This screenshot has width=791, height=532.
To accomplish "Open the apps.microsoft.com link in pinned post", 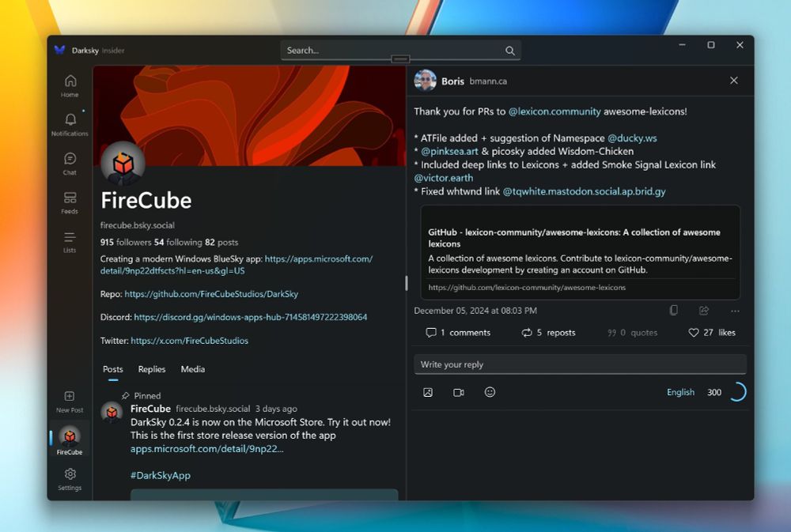I will pyautogui.click(x=206, y=449).
